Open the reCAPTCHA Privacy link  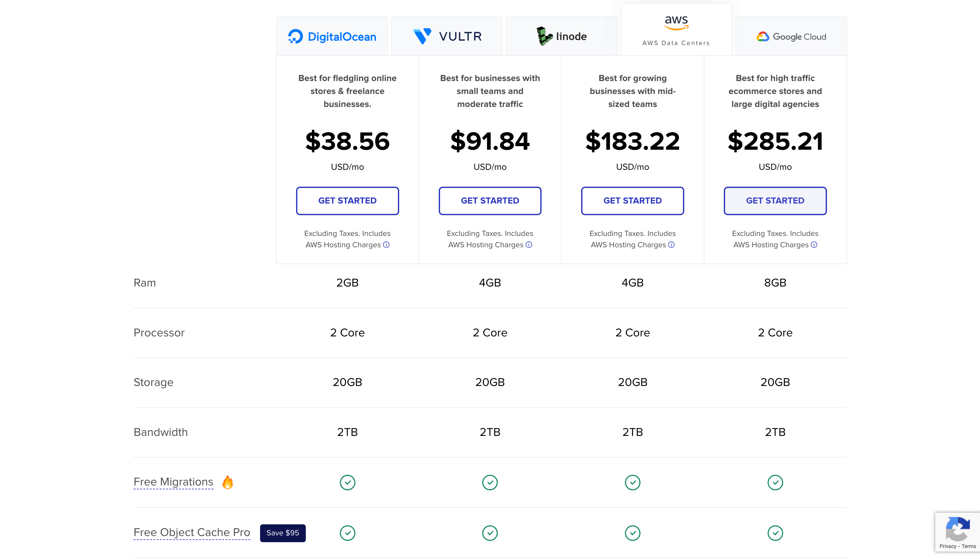pos(948,546)
